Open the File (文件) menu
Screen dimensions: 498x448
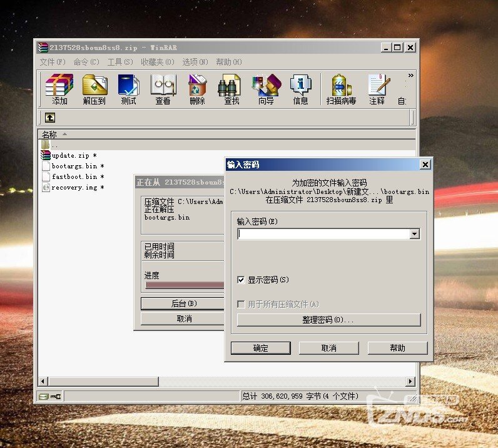click(53, 62)
